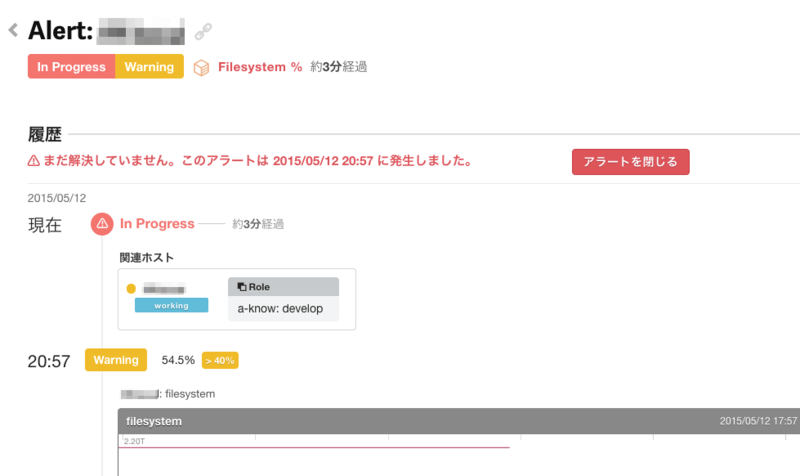The width and height of the screenshot is (800, 476).
Task: Click the アラートを閉じる button
Action: (x=631, y=162)
